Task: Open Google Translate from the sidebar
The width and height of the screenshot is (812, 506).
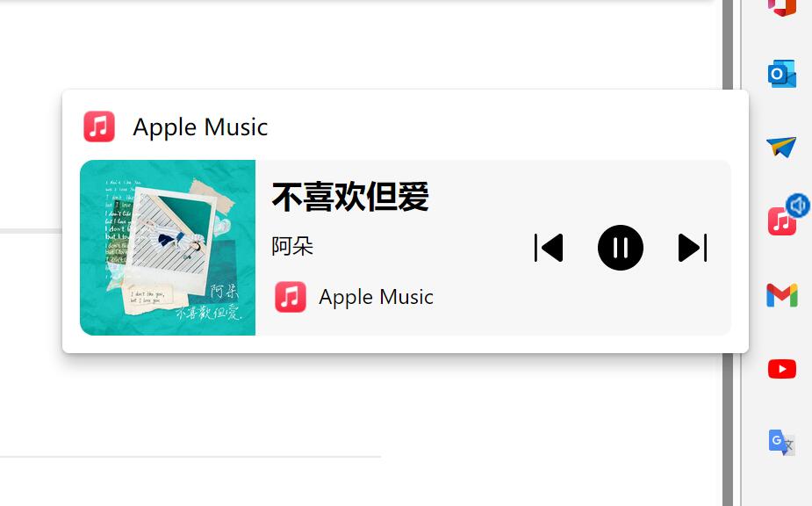Action: coord(781,443)
